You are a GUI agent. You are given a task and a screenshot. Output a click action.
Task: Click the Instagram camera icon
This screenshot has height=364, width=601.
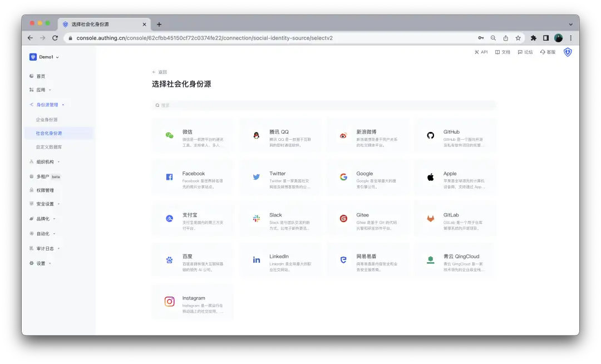point(169,302)
